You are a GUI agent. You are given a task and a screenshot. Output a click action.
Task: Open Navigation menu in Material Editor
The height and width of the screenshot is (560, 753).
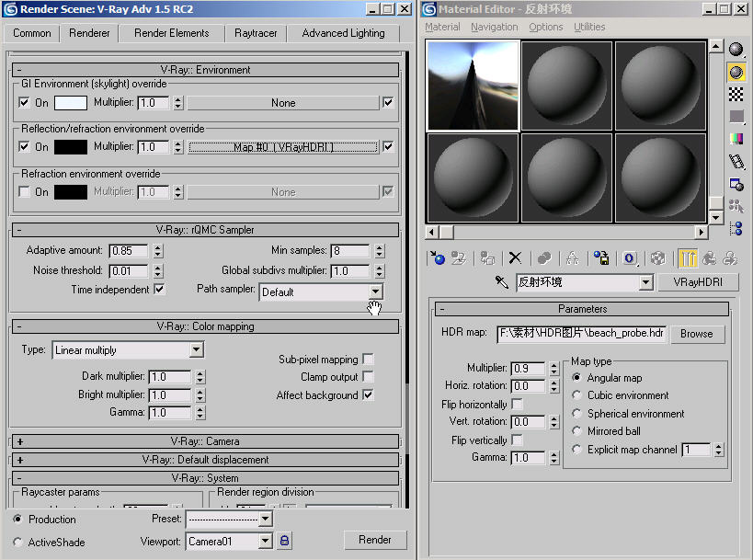494,27
